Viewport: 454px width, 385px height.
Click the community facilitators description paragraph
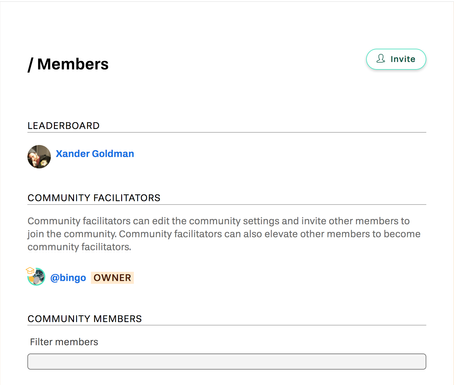(224, 234)
